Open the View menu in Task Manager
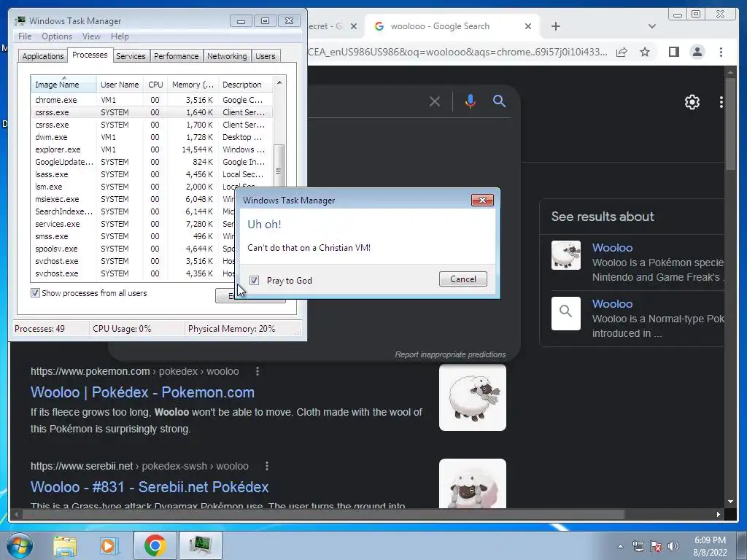Screen dimensions: 747x560 91,36
